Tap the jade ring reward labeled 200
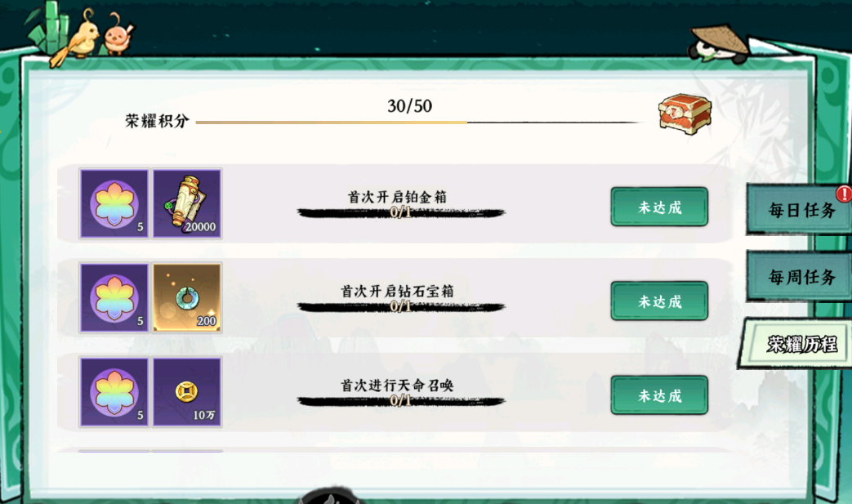The image size is (852, 504). point(187,297)
